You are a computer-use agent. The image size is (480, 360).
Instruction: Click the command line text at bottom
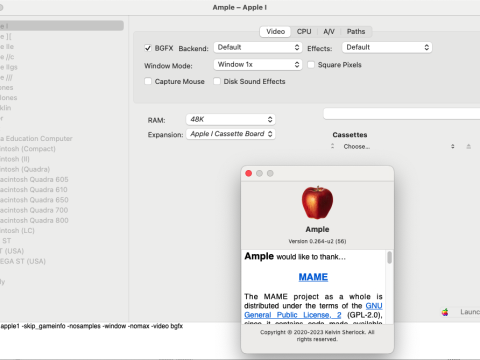(92, 326)
